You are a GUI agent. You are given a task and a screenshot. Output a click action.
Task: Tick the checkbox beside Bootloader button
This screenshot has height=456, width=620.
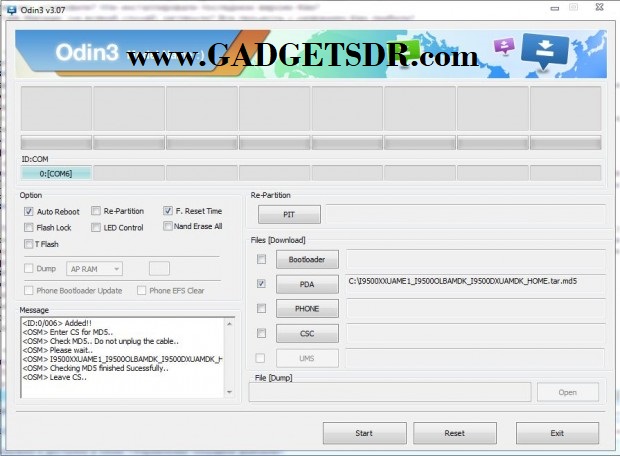click(261, 259)
